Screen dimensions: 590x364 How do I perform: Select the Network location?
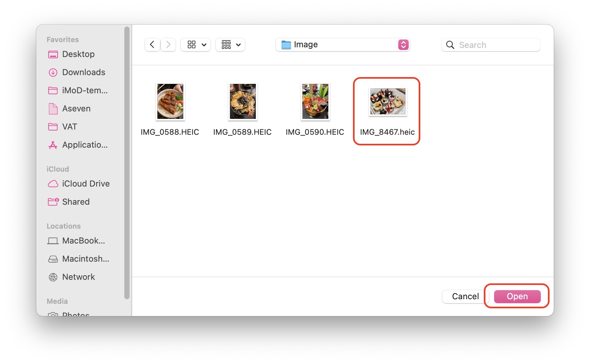tap(78, 277)
